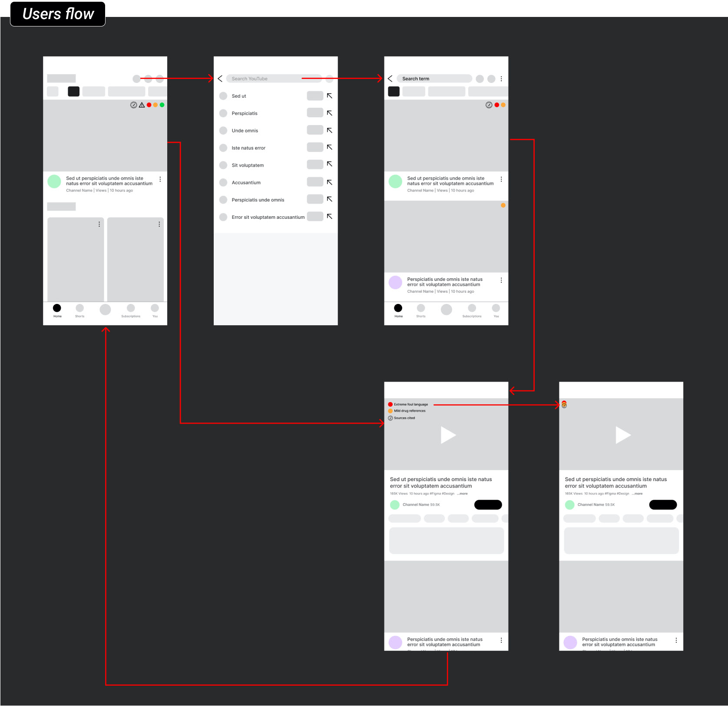Open kebab menu on right video screen's next video
The width and height of the screenshot is (728, 706).
(x=676, y=640)
